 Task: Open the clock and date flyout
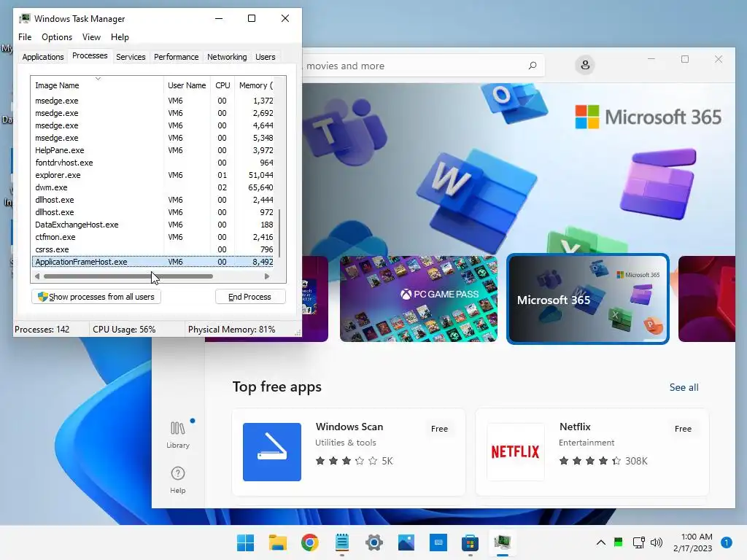pos(693,542)
